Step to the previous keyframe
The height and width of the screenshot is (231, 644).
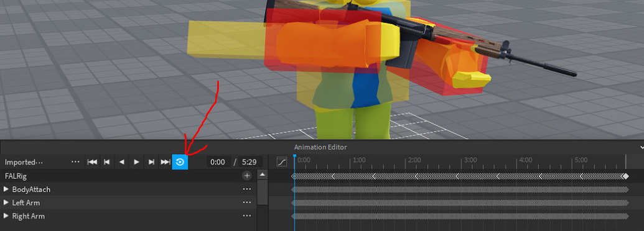click(107, 162)
